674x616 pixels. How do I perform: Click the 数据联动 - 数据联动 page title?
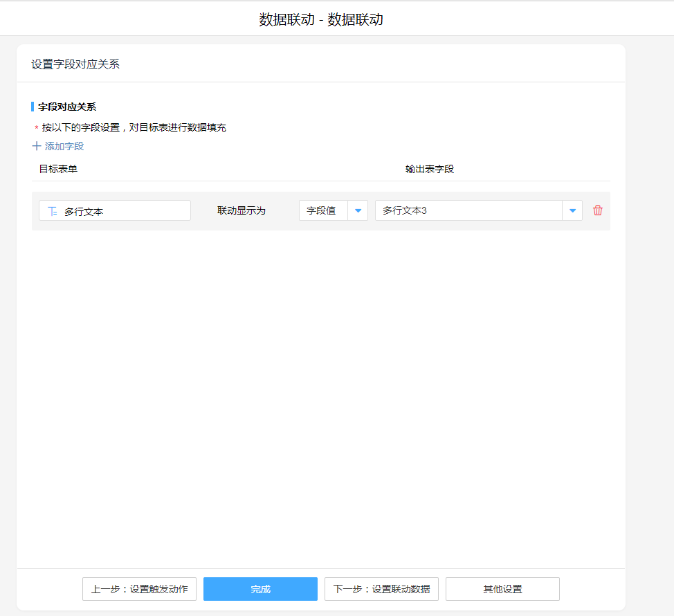[x=321, y=19]
